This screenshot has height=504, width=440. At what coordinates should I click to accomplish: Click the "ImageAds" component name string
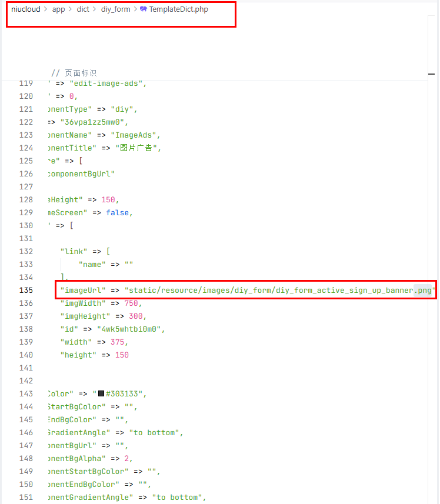click(x=134, y=135)
